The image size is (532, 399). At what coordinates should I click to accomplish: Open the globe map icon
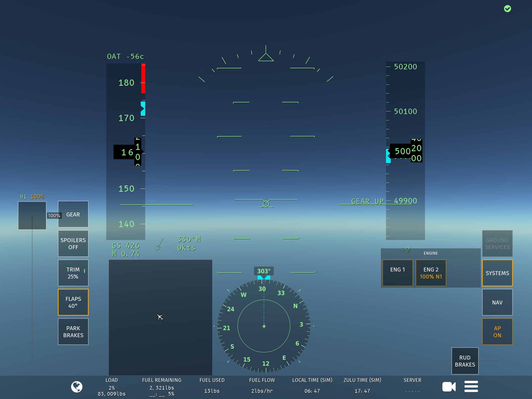tap(77, 387)
